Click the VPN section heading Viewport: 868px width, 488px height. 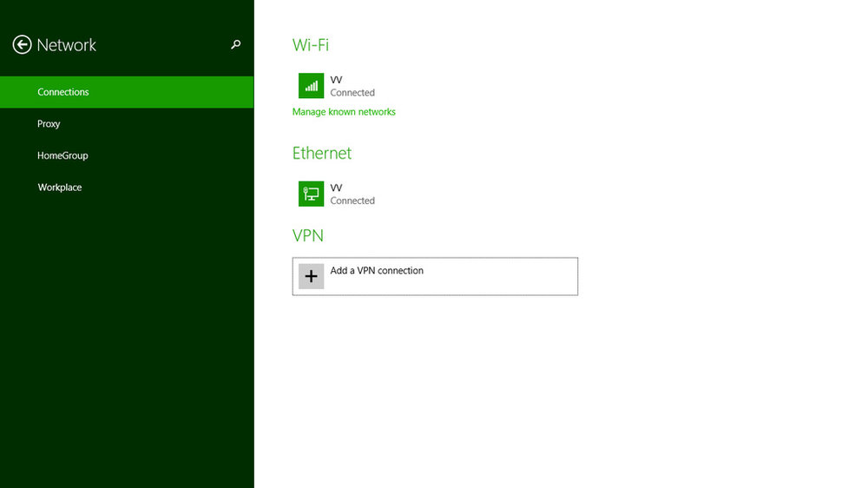pos(308,235)
